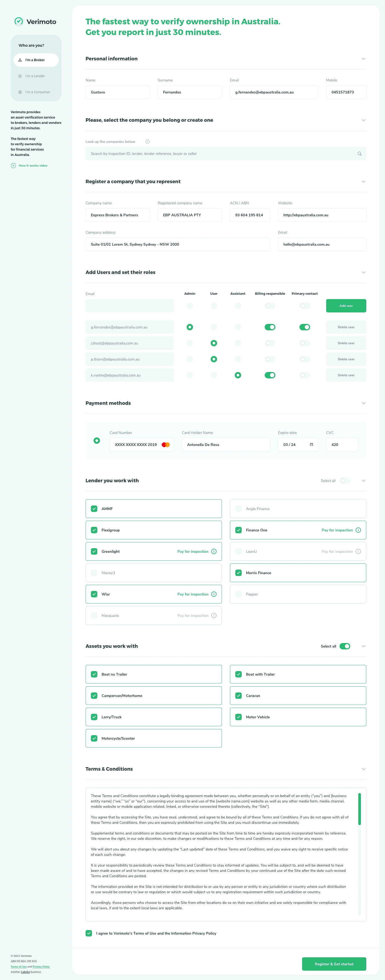Screen dimensions: 385x980
Task: Delete user k.varble@ebpaustralia.com.au
Action: 346,375
